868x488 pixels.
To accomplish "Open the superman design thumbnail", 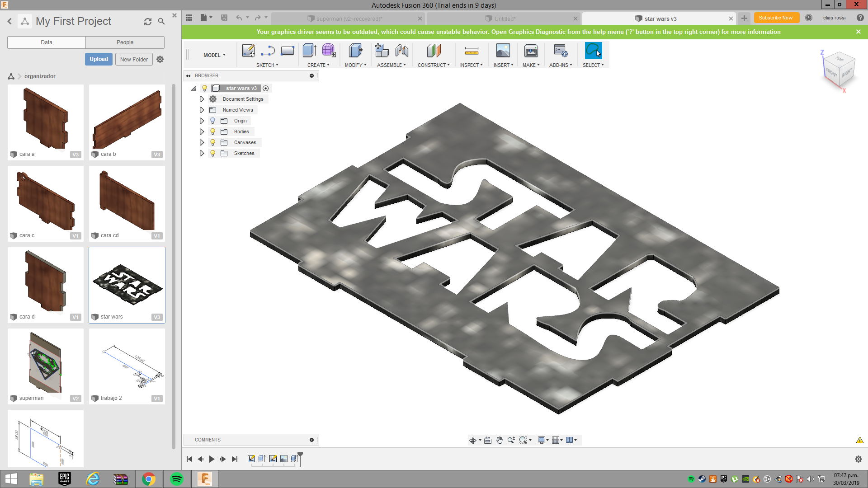I will (x=46, y=366).
